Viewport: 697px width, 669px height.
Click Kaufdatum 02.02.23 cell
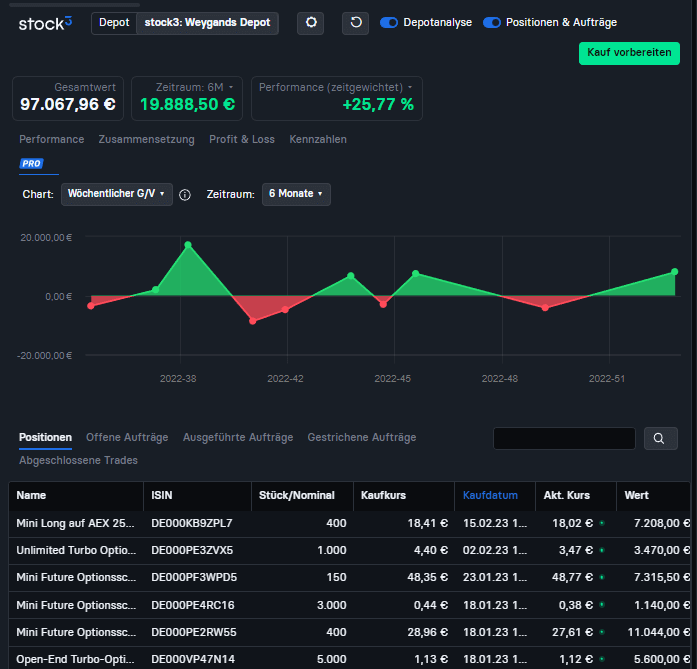(x=495, y=550)
